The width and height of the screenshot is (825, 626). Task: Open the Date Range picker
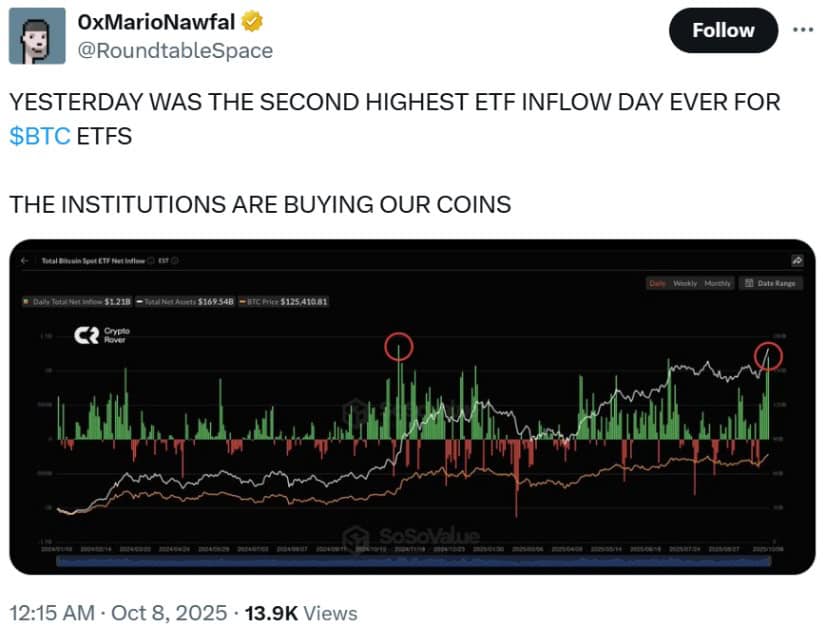[x=770, y=283]
